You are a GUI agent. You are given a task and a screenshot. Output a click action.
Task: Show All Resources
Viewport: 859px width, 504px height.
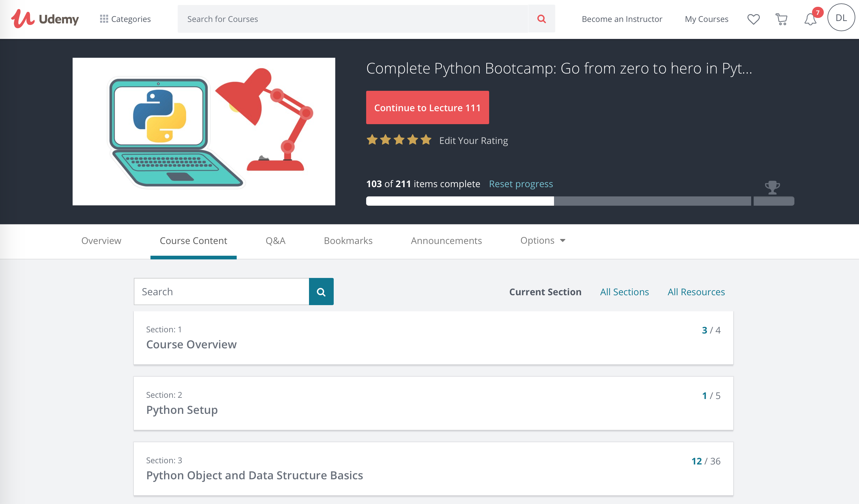coord(696,292)
